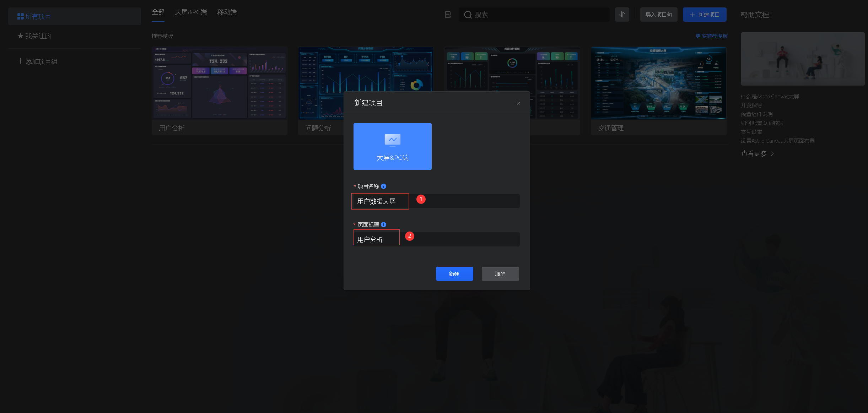Switch to the 大屏&PC端 tab
The height and width of the screenshot is (413, 868).
(x=190, y=12)
